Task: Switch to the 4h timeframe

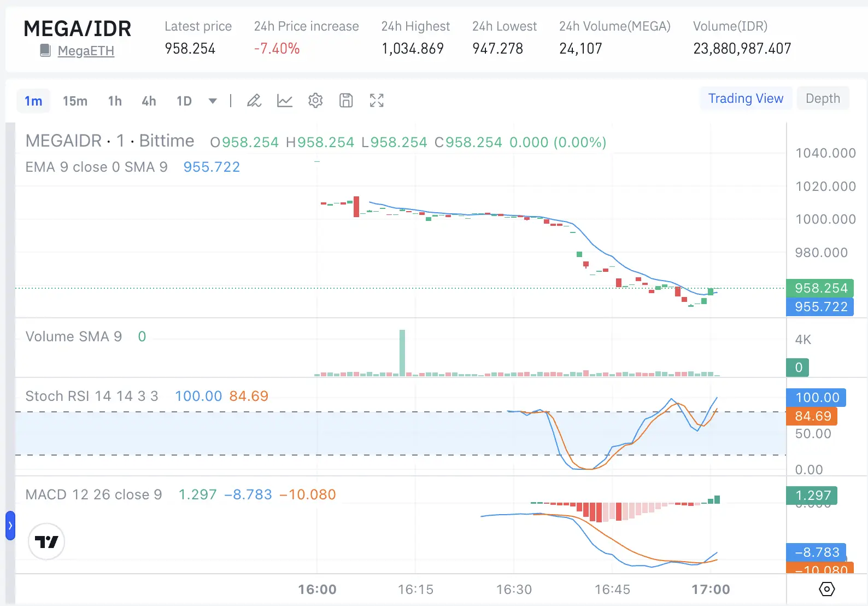Action: tap(149, 101)
